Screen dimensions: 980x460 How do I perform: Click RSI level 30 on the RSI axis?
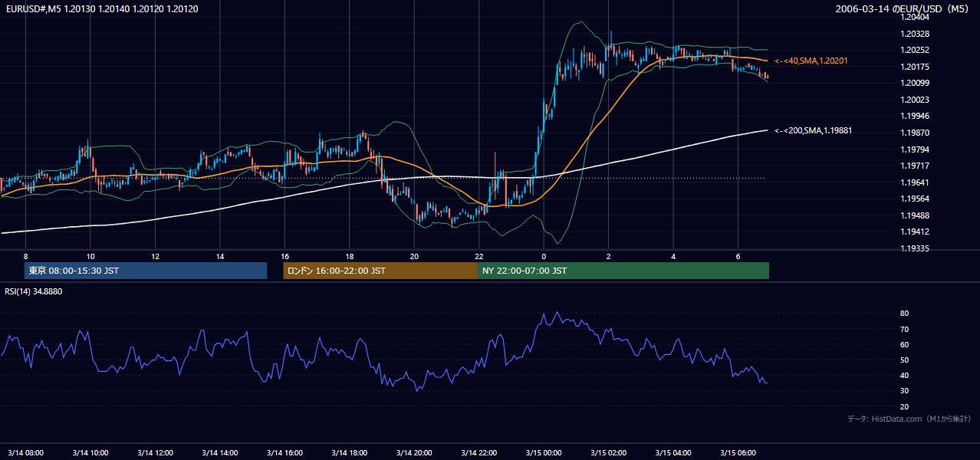(905, 391)
